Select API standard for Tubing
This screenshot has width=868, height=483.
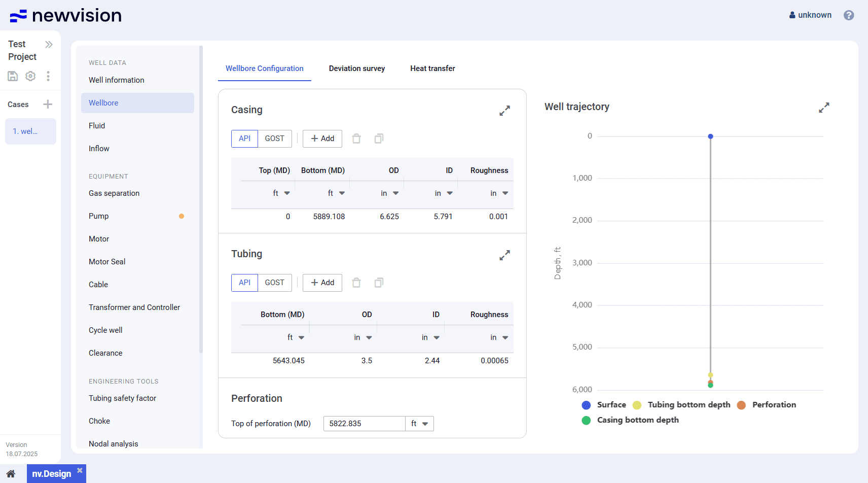244,283
